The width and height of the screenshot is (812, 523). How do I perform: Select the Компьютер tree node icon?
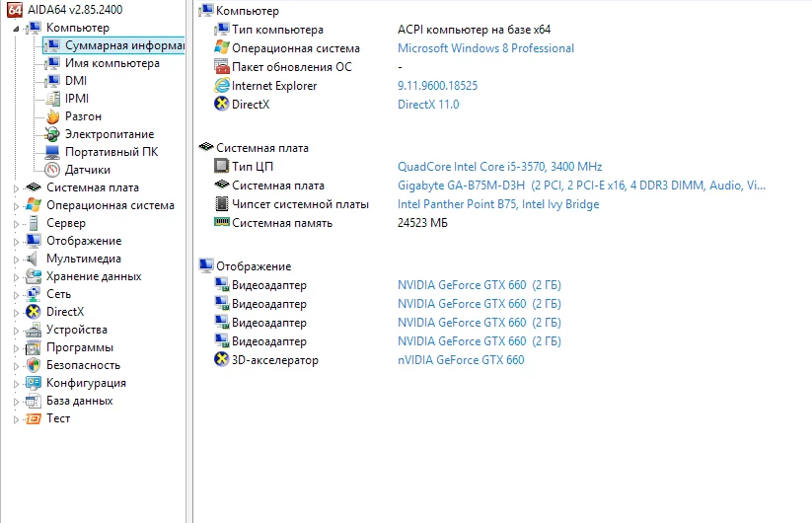[35, 27]
